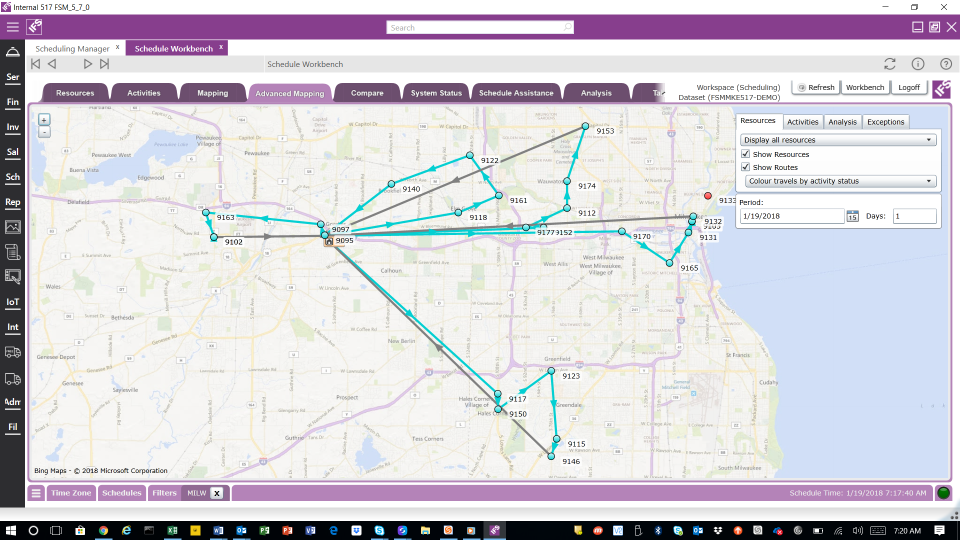Go to the first record arrow
The height and width of the screenshot is (540, 960).
[x=36, y=64]
